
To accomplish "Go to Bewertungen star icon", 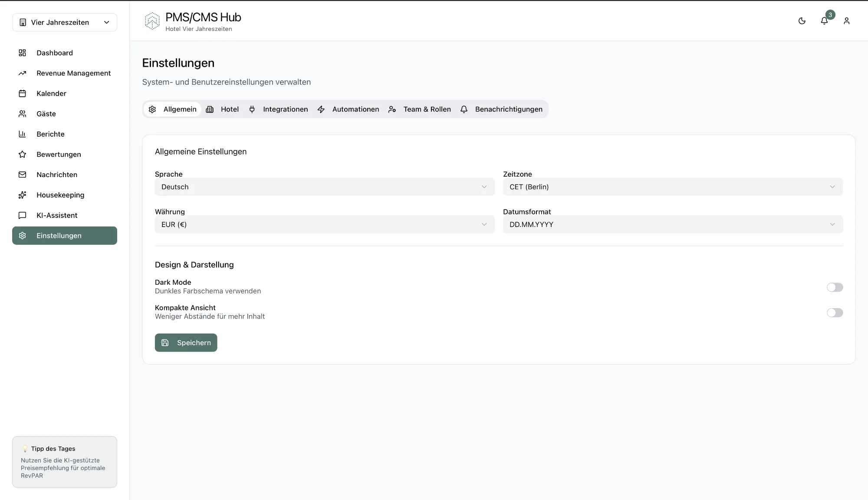I will tap(23, 155).
